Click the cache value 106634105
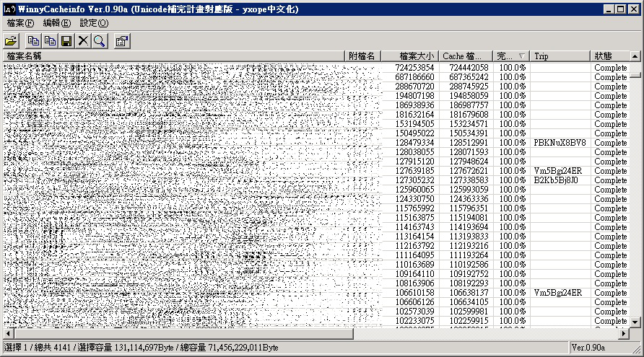The height and width of the screenshot is (357, 644). pyautogui.click(x=469, y=302)
